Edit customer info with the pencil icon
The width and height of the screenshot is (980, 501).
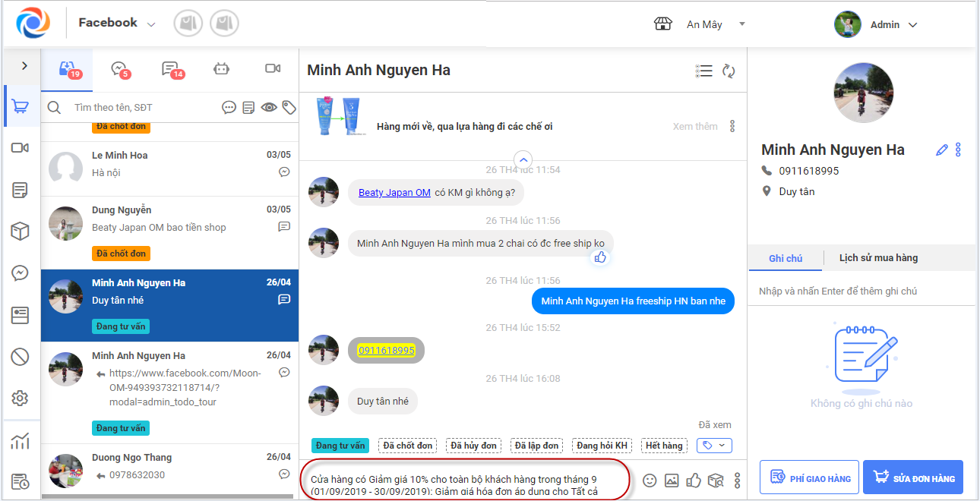942,150
